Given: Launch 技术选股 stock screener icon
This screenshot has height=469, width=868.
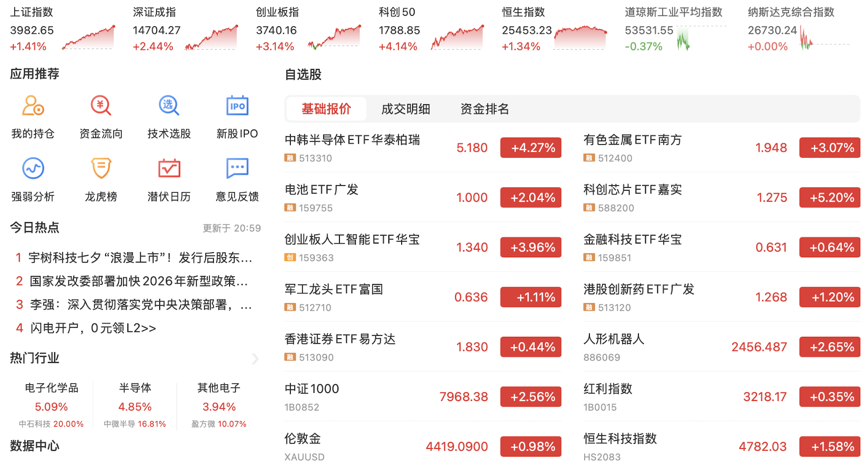Looking at the screenshot, I should [x=169, y=106].
